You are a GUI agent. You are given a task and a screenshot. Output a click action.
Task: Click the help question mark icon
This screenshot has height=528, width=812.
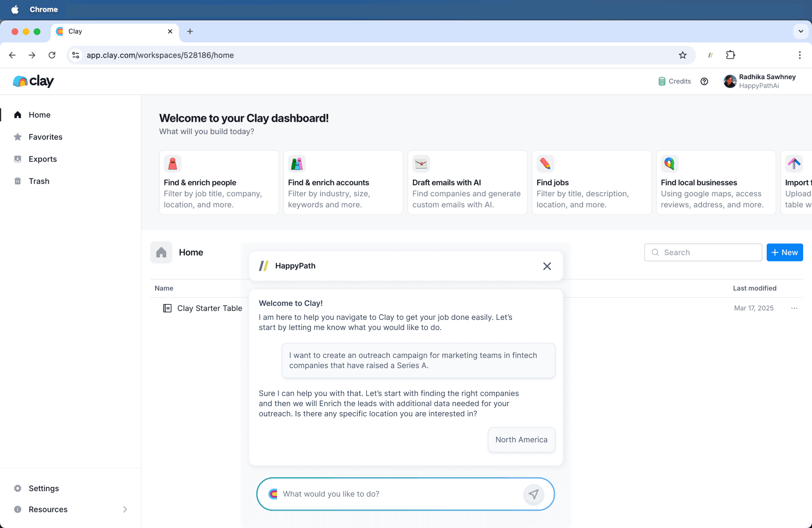click(704, 81)
